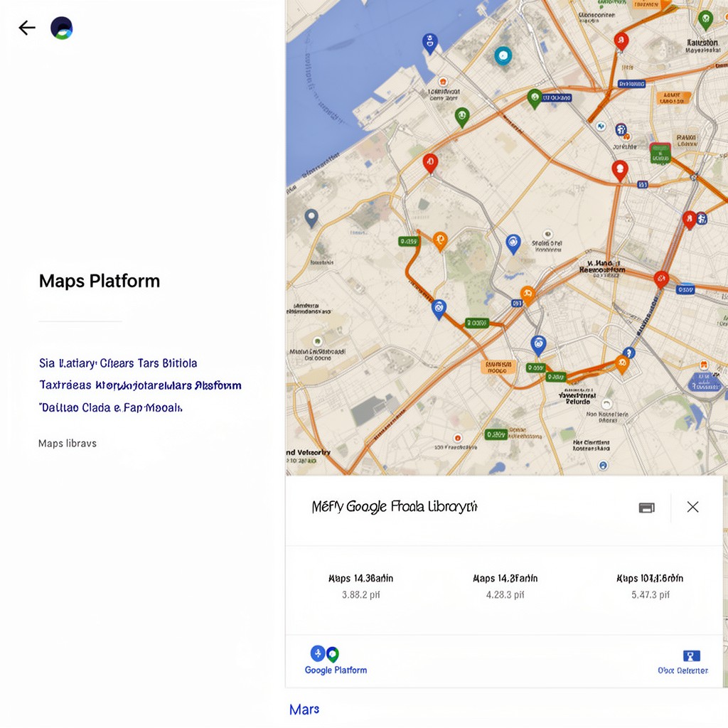This screenshot has height=728, width=728.
Task: Select the blue pin next to 'Stalia o Pel'
Action: 513,245
